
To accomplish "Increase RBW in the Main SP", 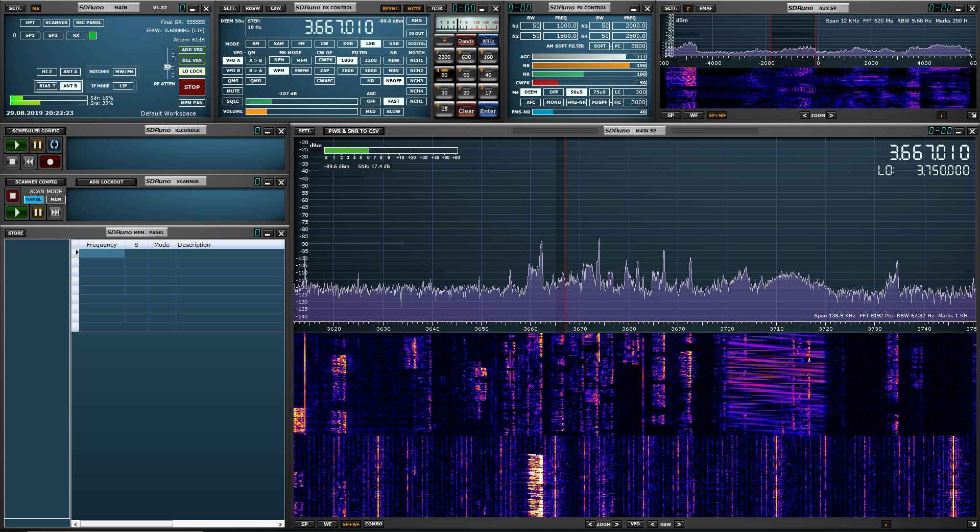I will (x=679, y=524).
